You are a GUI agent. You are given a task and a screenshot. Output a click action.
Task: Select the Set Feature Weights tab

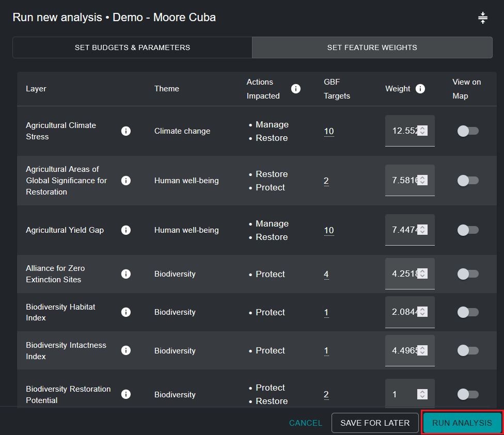click(372, 47)
